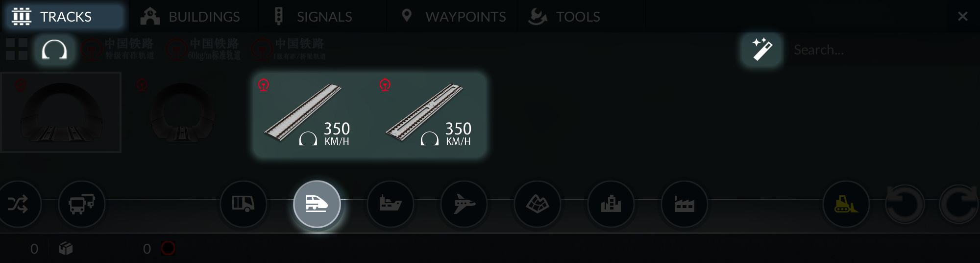Open the airplane construction menu icon

pos(464,204)
